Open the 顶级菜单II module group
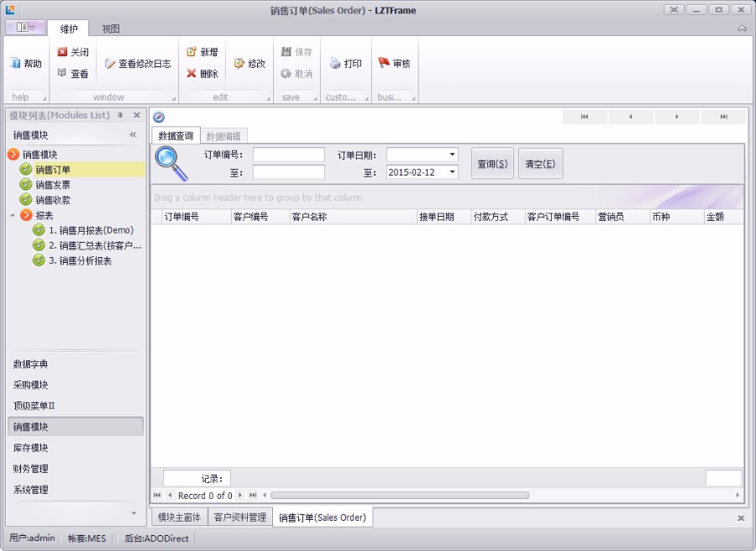 coord(76,406)
